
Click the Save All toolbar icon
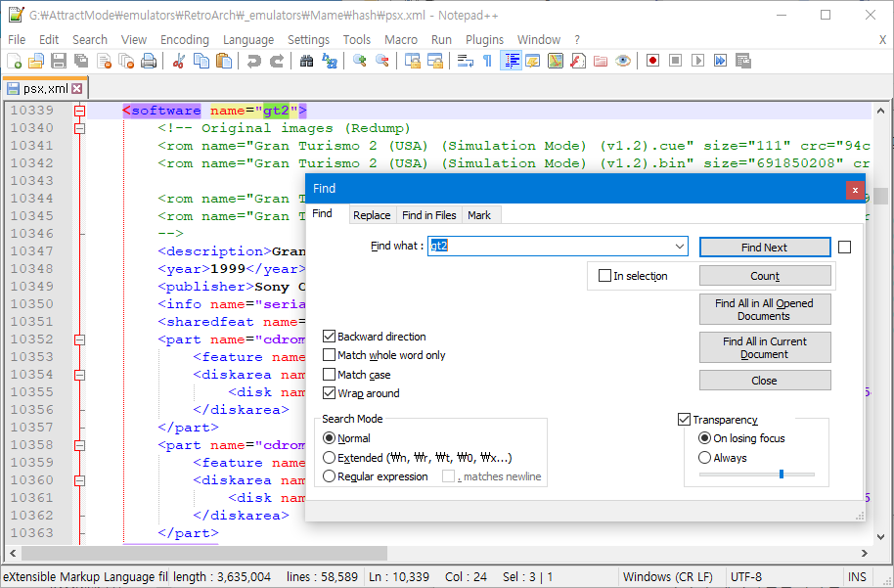pos(81,61)
